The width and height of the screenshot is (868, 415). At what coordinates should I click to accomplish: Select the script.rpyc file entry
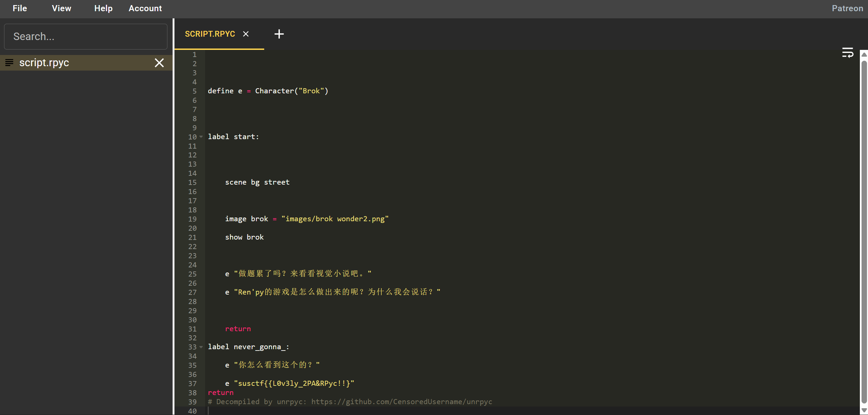(x=44, y=63)
